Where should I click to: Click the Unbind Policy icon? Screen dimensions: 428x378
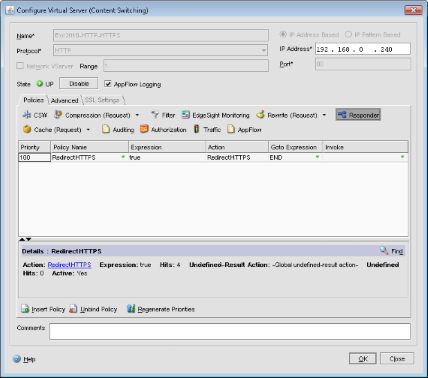pos(73,309)
